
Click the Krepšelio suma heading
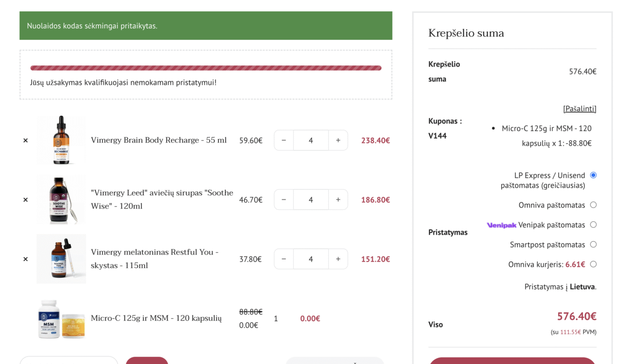pos(466,33)
